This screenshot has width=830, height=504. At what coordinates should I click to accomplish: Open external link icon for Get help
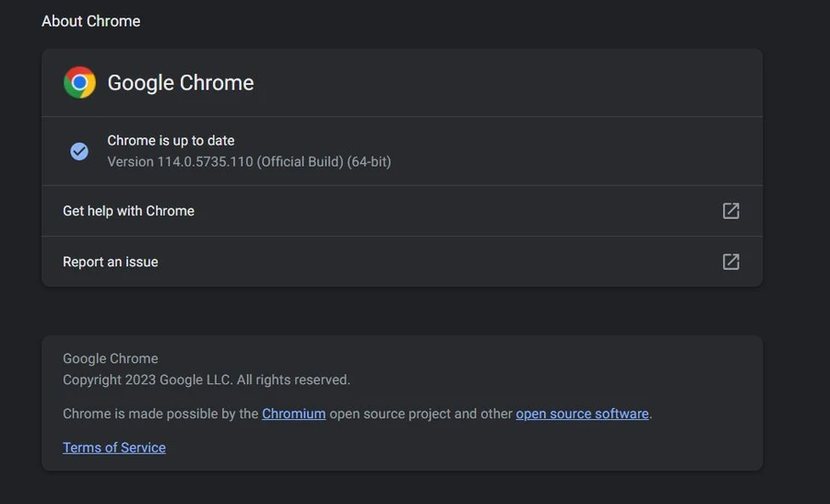731,211
